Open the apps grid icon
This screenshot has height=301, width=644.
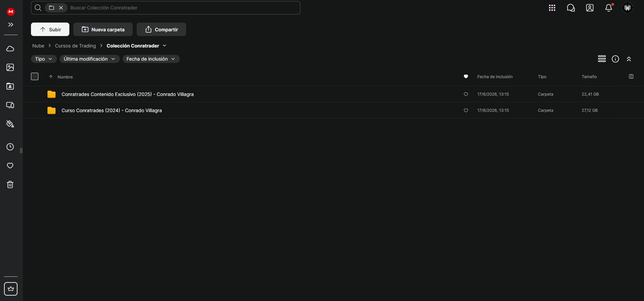(552, 8)
